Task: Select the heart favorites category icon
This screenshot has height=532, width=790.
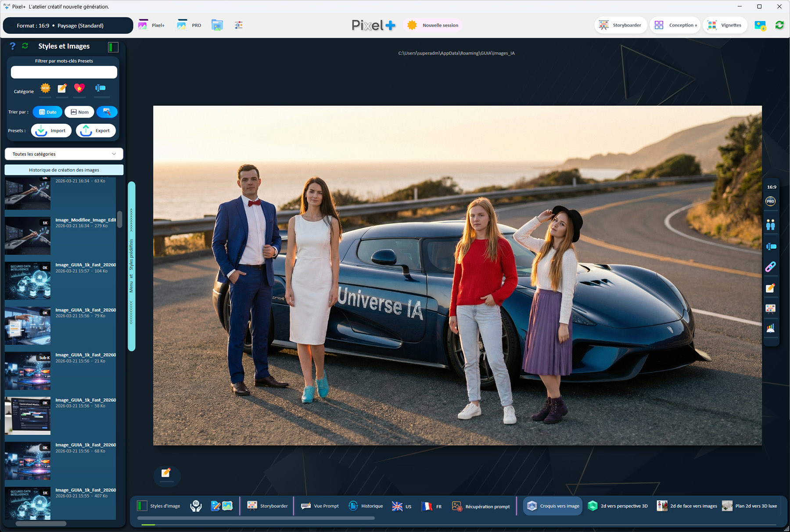Action: click(x=79, y=88)
